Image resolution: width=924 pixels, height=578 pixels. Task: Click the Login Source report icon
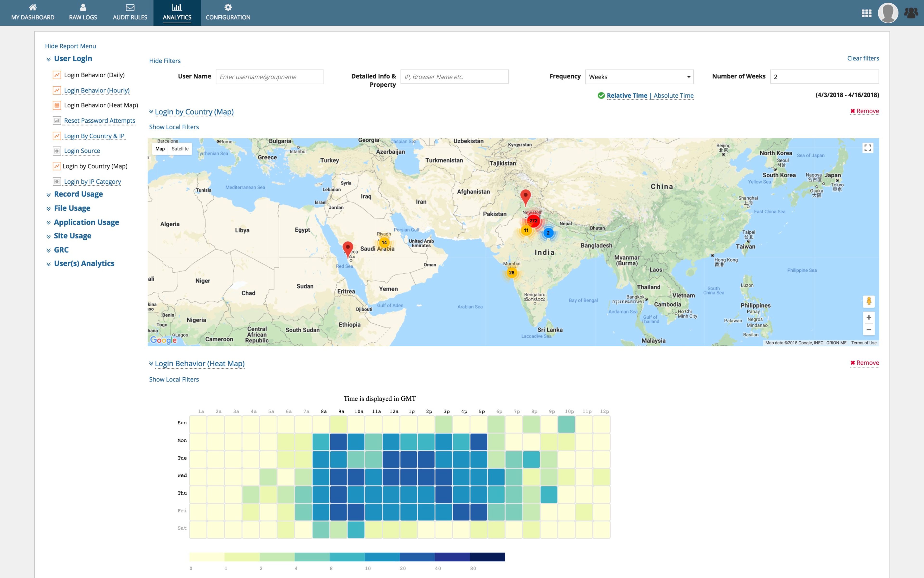pos(57,151)
